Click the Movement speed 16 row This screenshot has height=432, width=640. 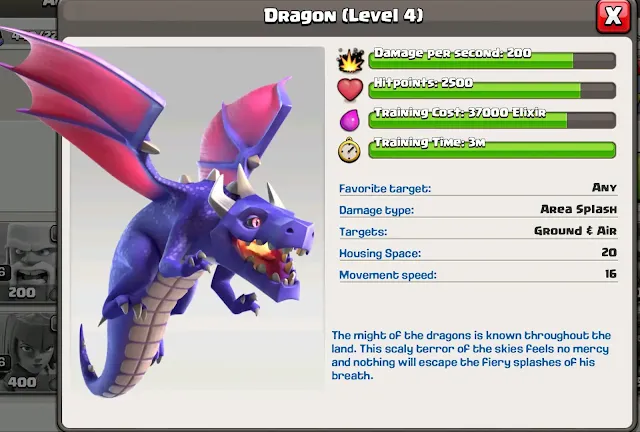point(478,274)
